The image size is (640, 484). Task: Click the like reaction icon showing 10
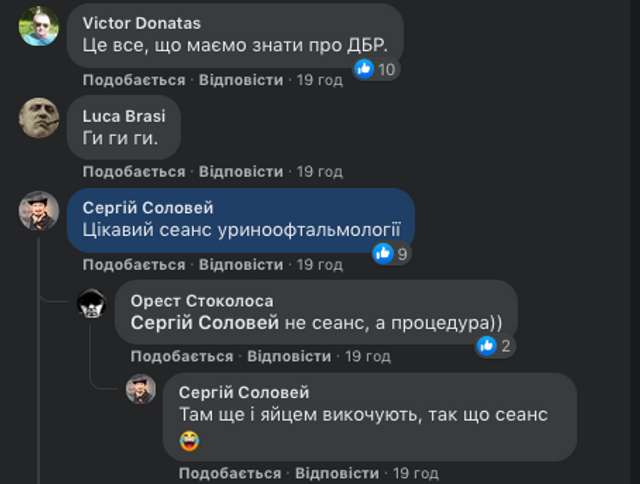pos(364,69)
